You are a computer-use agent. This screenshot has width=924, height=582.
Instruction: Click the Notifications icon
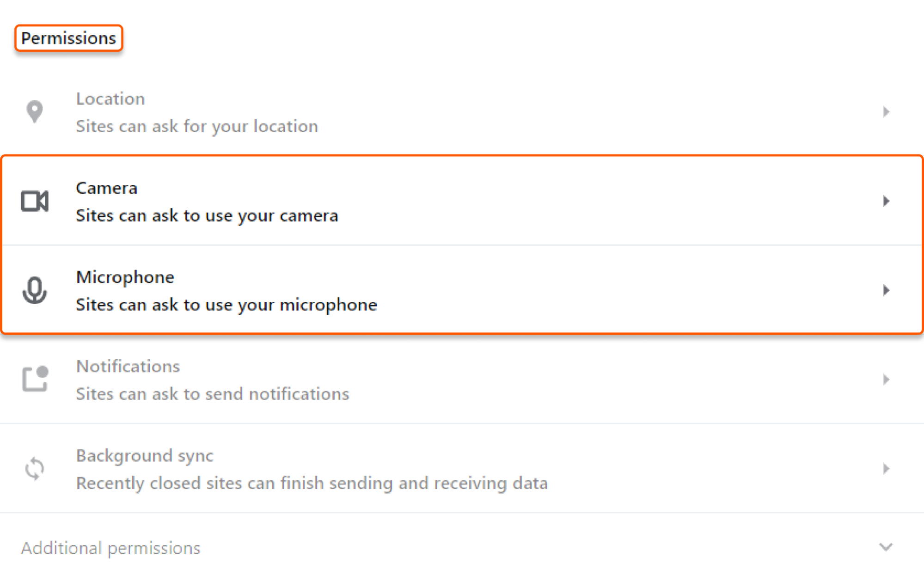(x=34, y=379)
